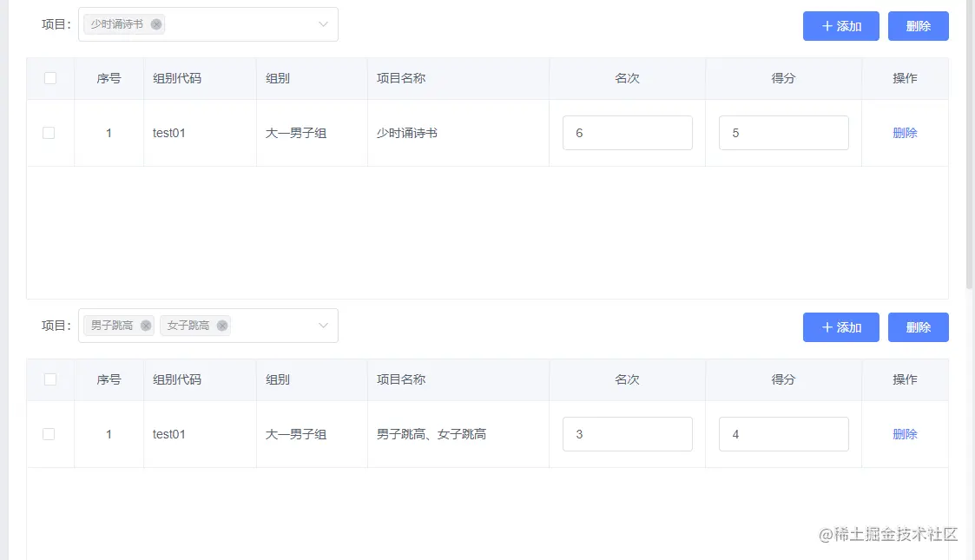Viewport: 975px width, 560px height.
Task: Open the dropdown arrow of the second 项目 selector
Action: [x=323, y=325]
